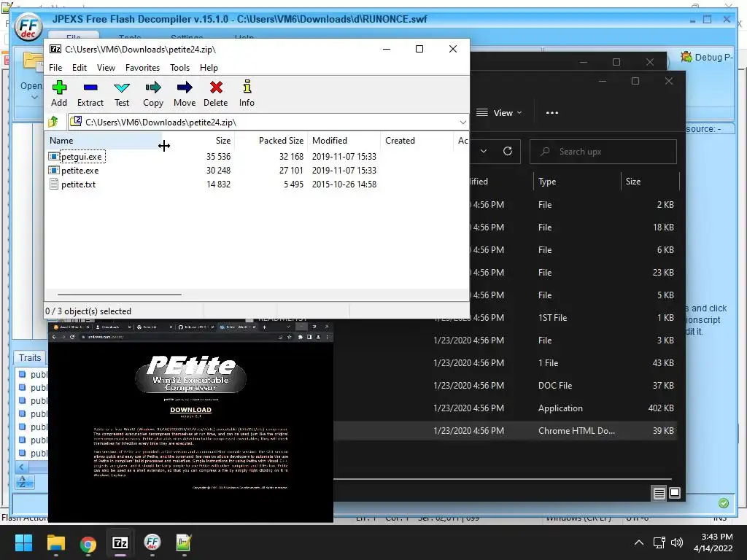Open the three-dots more menu in Explorer

pos(552,113)
